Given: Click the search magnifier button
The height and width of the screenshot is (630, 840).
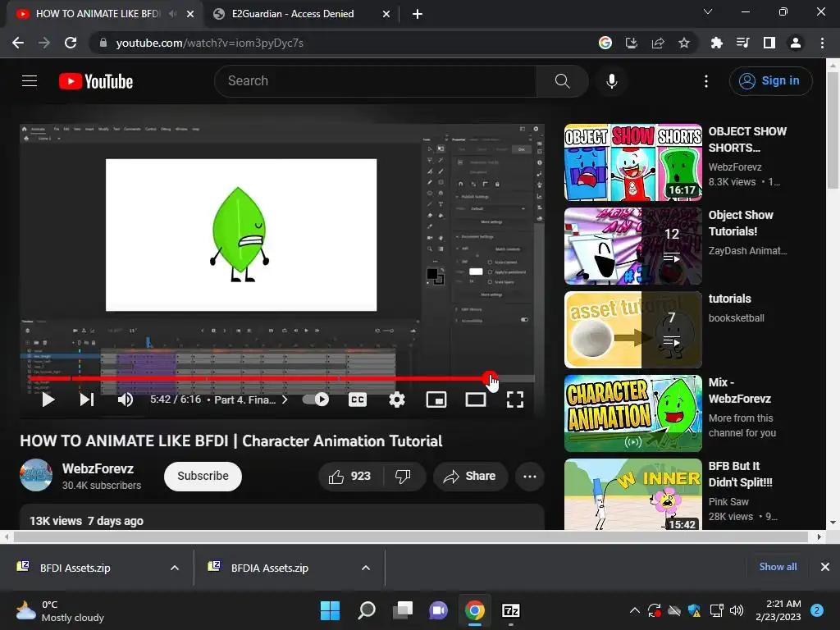Looking at the screenshot, I should 562,81.
